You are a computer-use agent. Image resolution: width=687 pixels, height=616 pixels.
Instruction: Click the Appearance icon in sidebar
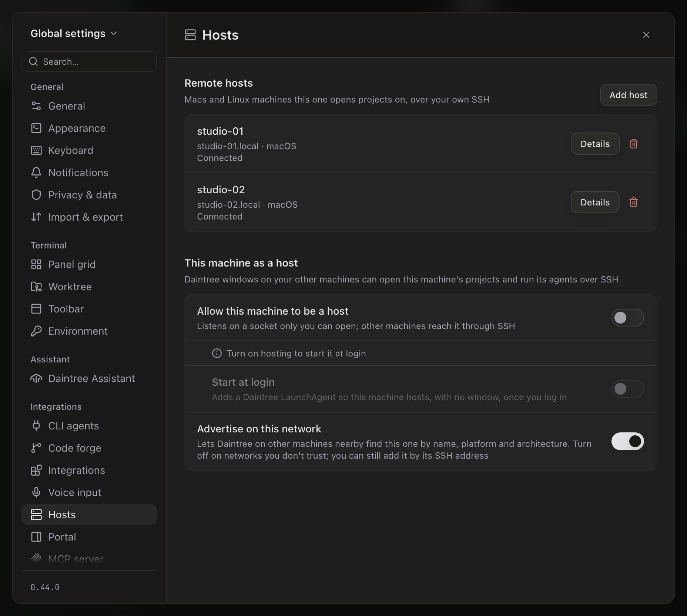point(36,128)
